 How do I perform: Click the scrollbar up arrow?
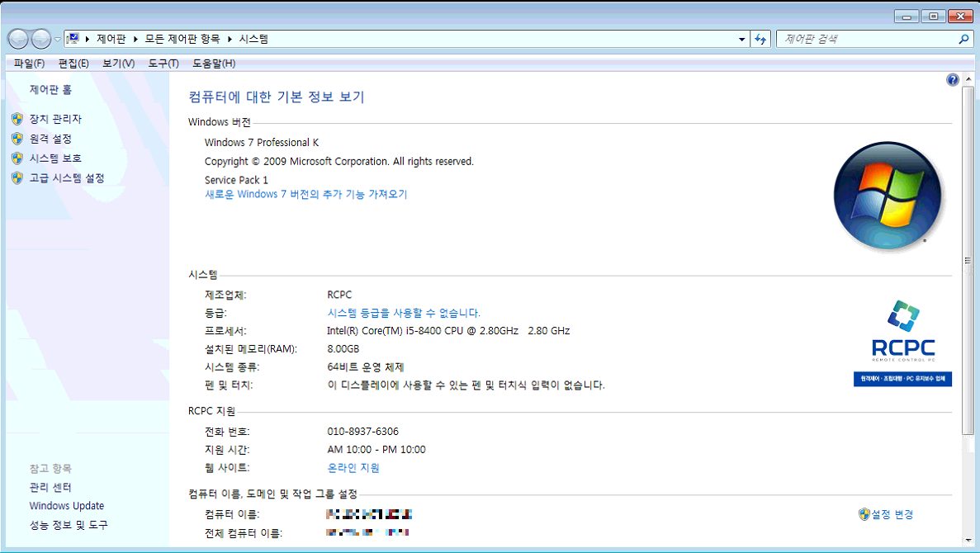click(968, 79)
